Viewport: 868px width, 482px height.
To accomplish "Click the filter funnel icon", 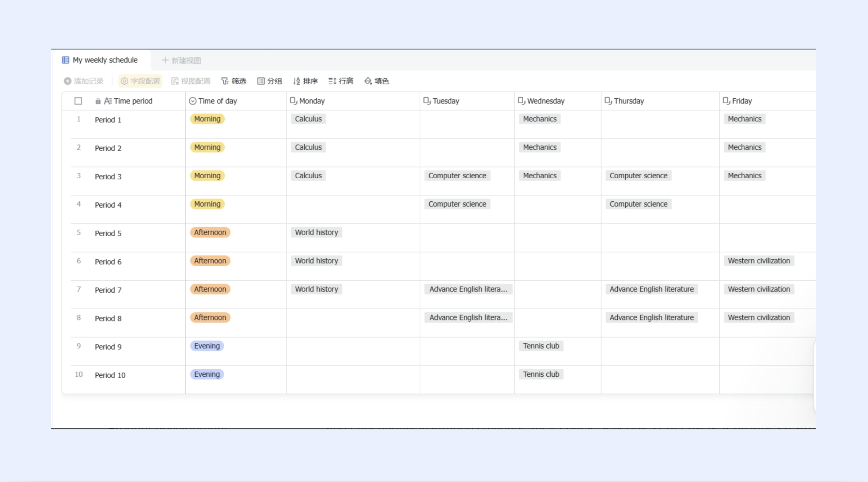I will click(225, 81).
